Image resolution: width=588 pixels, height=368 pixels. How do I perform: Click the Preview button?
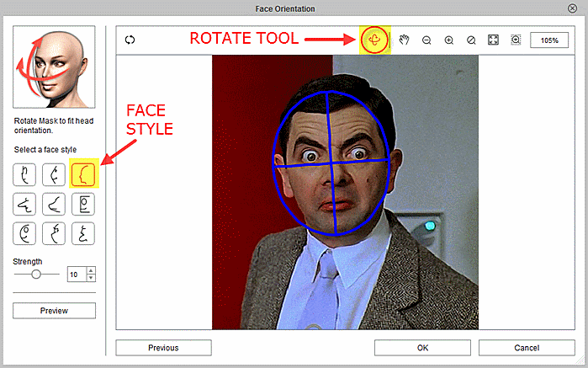click(54, 311)
